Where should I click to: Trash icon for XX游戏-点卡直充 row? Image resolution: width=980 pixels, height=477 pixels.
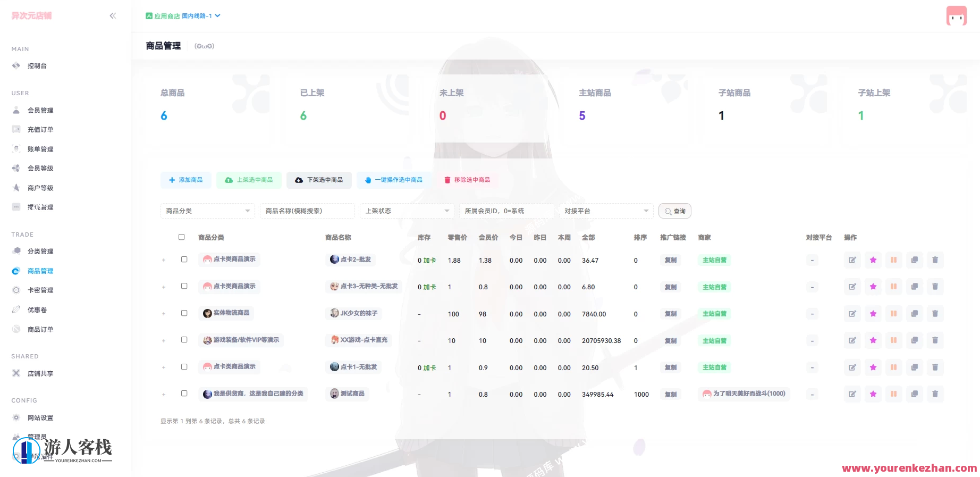(x=935, y=340)
